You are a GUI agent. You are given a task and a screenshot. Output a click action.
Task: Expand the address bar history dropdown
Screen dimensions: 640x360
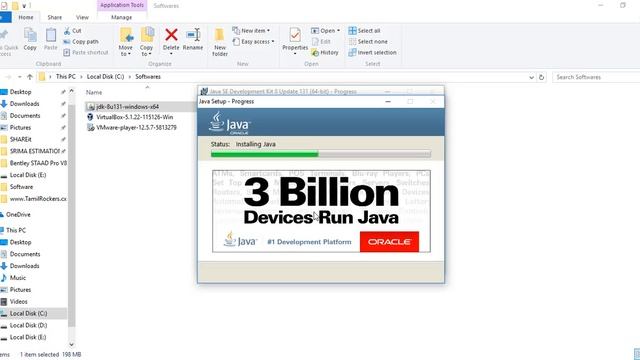click(x=531, y=77)
